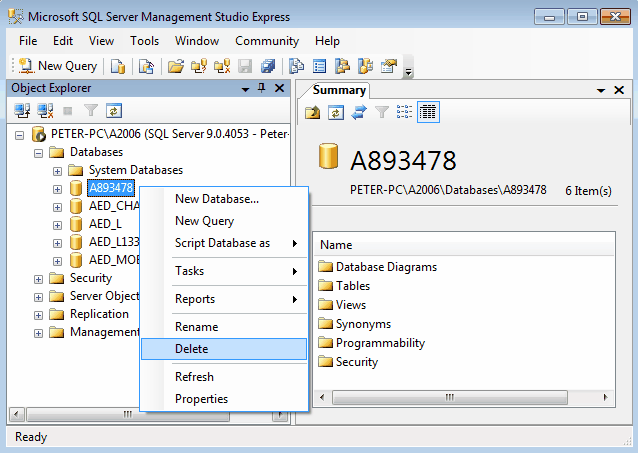Image resolution: width=638 pixels, height=453 pixels.
Task: Open the Summary pane active files dropdown
Action: point(601,90)
